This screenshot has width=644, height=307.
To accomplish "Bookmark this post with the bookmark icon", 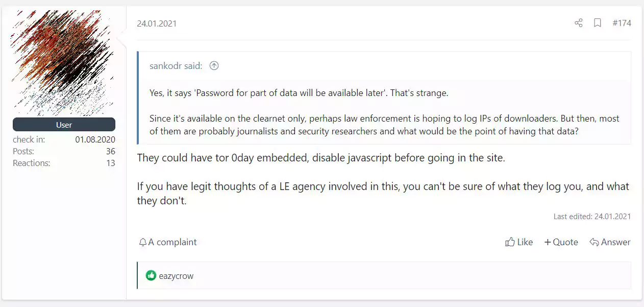I will (598, 23).
